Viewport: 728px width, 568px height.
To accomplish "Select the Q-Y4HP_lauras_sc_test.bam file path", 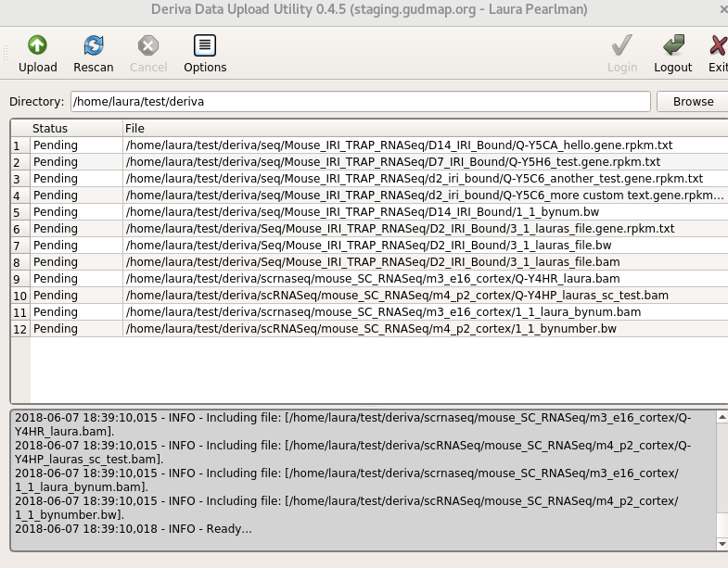I will (397, 296).
